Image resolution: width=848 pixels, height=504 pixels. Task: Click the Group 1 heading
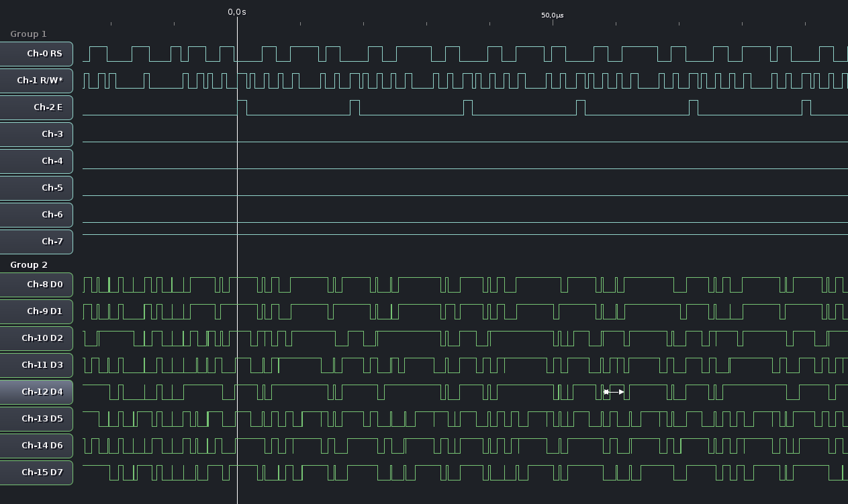point(28,34)
